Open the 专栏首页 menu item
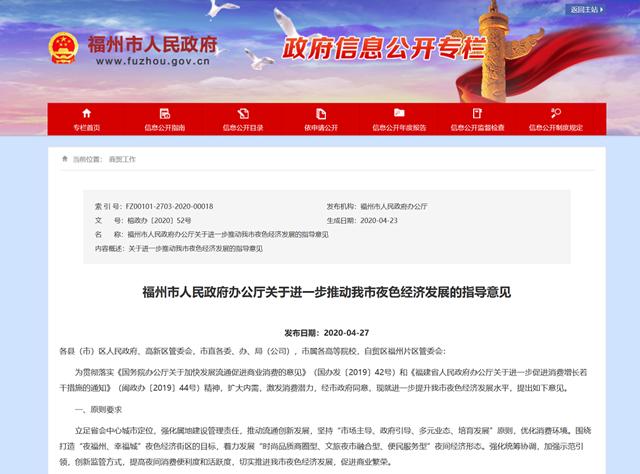Image resolution: width=640 pixels, height=474 pixels. 86,128
